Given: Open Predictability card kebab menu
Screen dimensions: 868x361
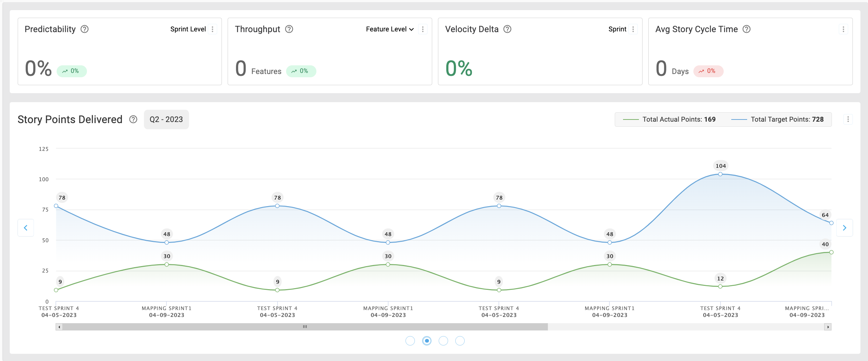Looking at the screenshot, I should (212, 29).
